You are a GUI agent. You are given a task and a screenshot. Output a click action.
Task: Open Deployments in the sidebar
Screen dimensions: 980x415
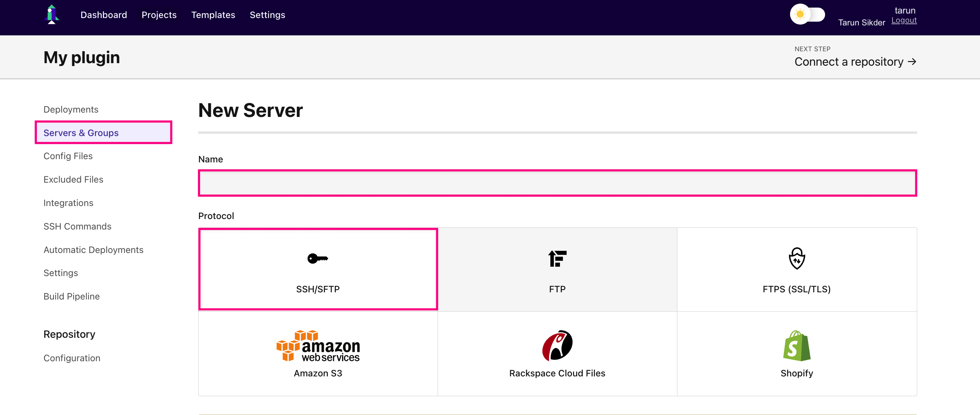pos(71,109)
